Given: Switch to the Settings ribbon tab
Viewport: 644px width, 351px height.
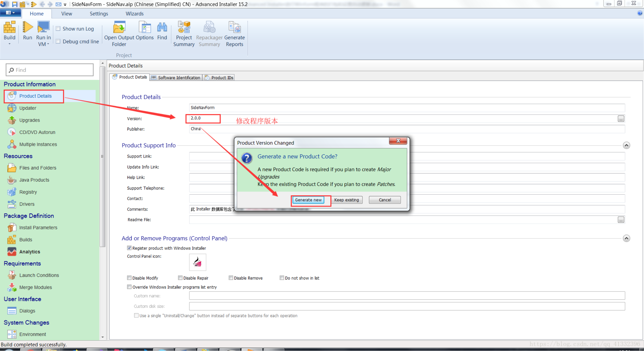Looking at the screenshot, I should pyautogui.click(x=99, y=13).
